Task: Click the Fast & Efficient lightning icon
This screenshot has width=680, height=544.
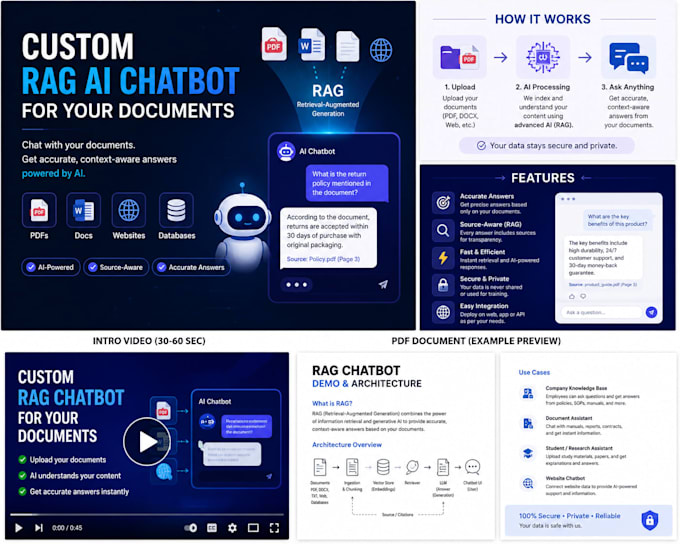Action: click(443, 258)
